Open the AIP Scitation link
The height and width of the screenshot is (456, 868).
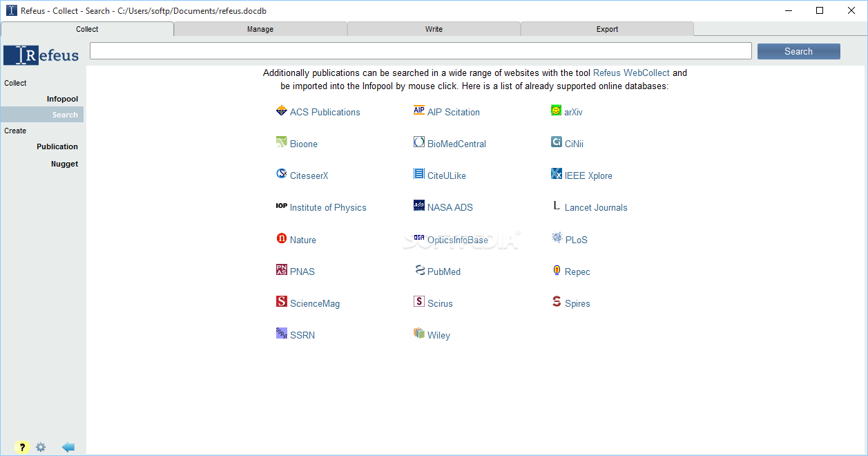[454, 112]
